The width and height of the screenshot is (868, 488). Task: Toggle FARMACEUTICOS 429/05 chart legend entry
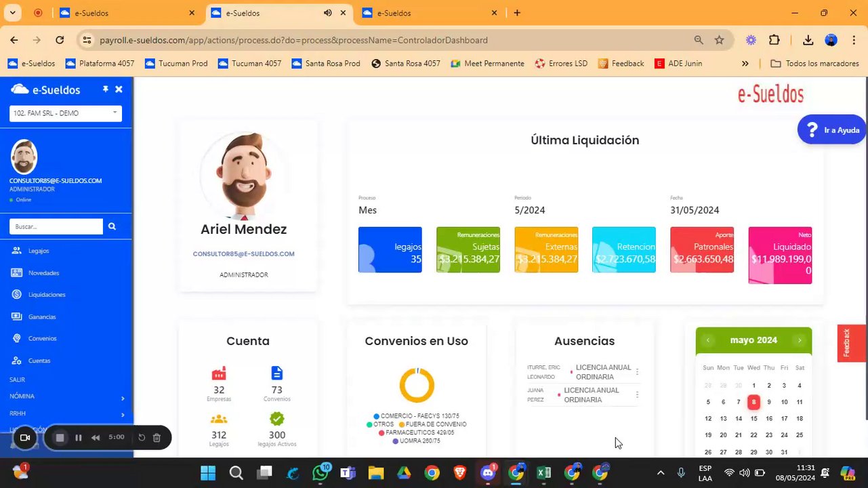[416, 432]
